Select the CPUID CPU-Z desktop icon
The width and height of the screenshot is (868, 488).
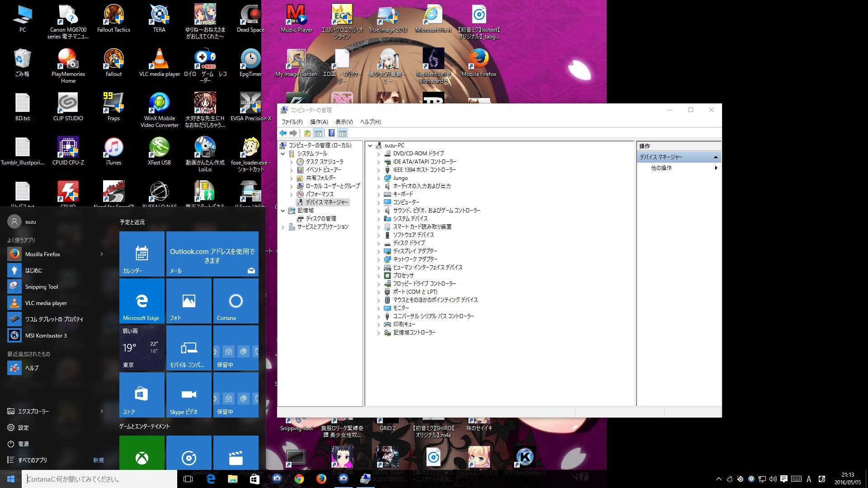coord(68,151)
